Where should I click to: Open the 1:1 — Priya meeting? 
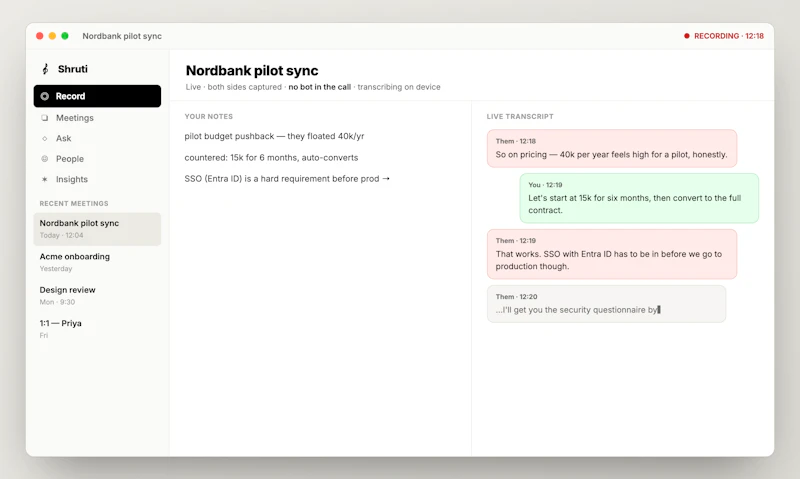(x=97, y=329)
